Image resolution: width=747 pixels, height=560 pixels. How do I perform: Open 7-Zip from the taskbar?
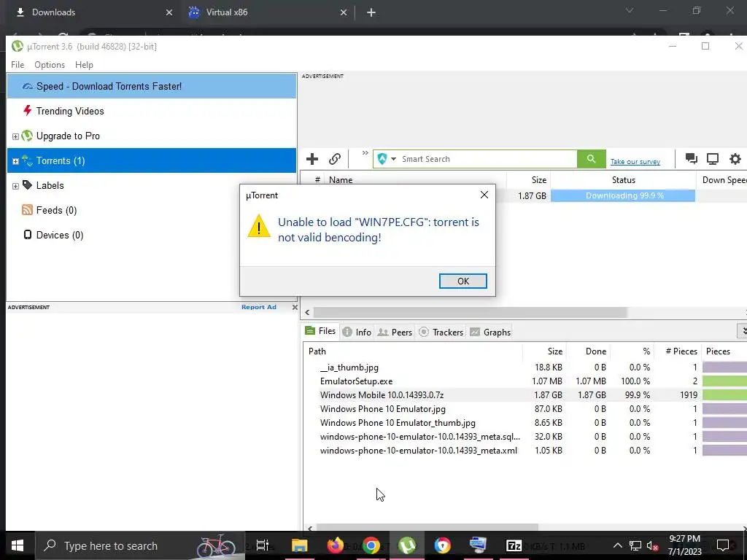(514, 545)
